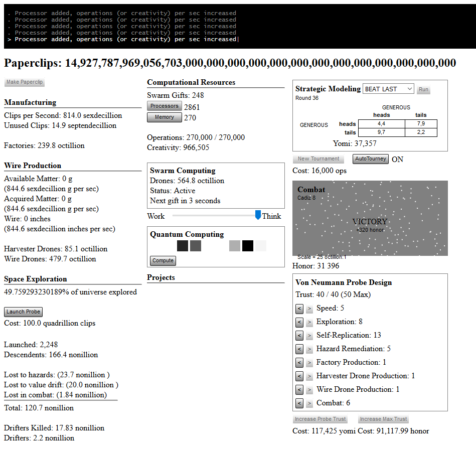Click the Launched 2,248 text
The image size is (476, 452).
(31, 345)
